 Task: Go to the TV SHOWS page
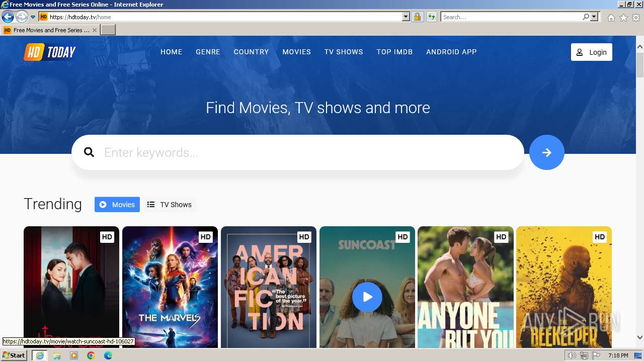tap(344, 52)
